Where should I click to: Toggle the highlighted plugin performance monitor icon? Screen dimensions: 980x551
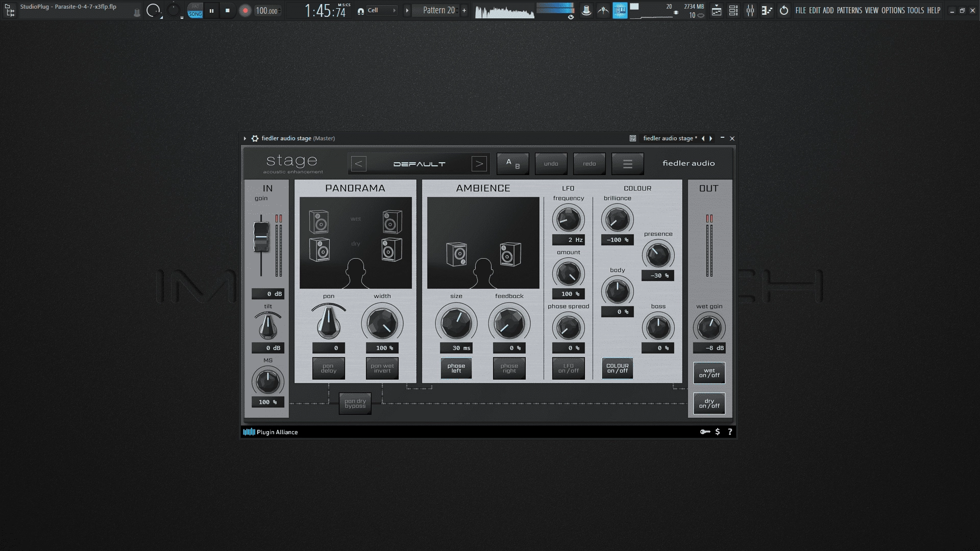(x=620, y=10)
